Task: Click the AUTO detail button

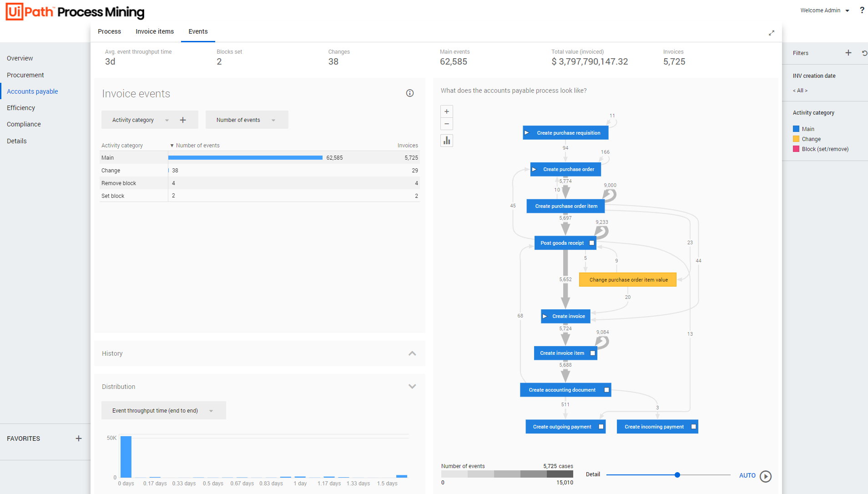Action: 747,476
